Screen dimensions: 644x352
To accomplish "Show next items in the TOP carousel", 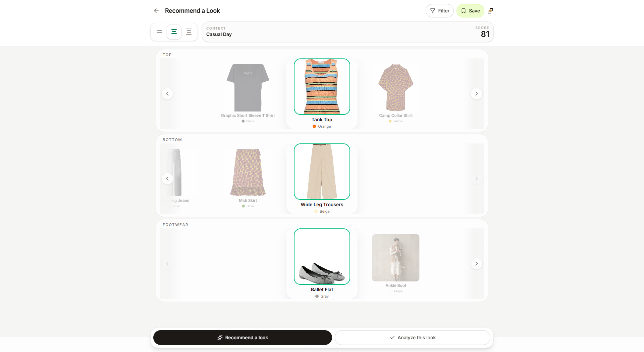I will [476, 94].
